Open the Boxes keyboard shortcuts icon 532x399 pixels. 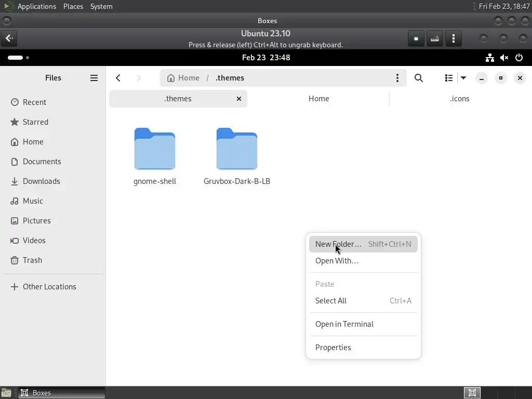pyautogui.click(x=435, y=38)
